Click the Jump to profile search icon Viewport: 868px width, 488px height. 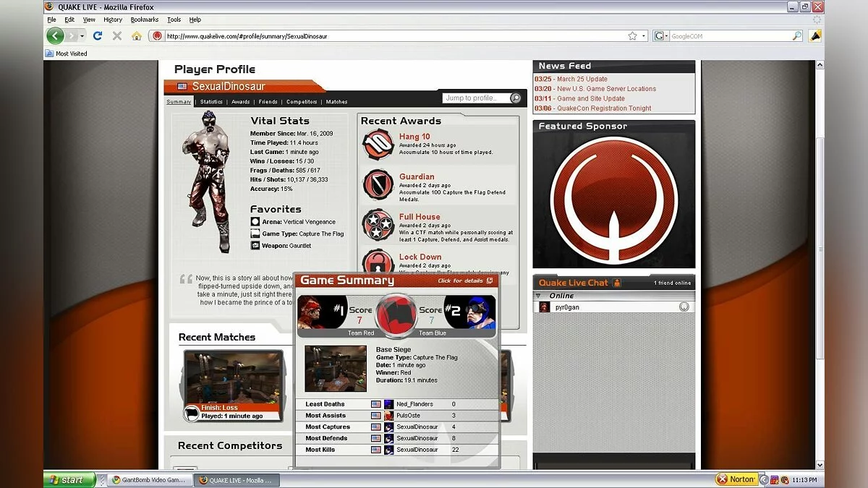pos(516,98)
